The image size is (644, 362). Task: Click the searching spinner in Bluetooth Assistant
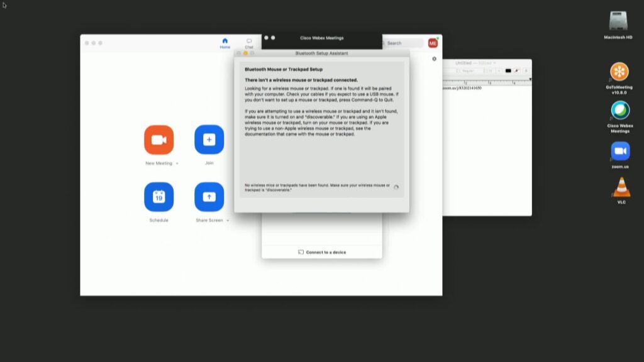coord(396,187)
